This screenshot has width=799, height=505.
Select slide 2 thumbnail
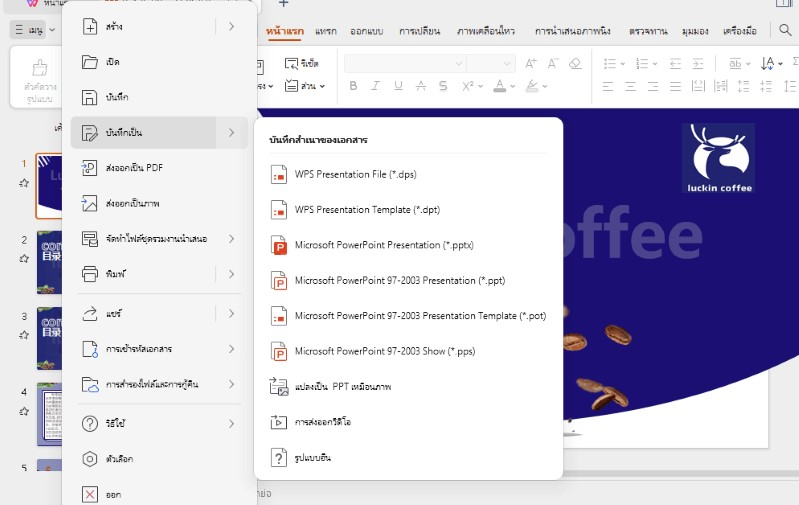(49, 262)
